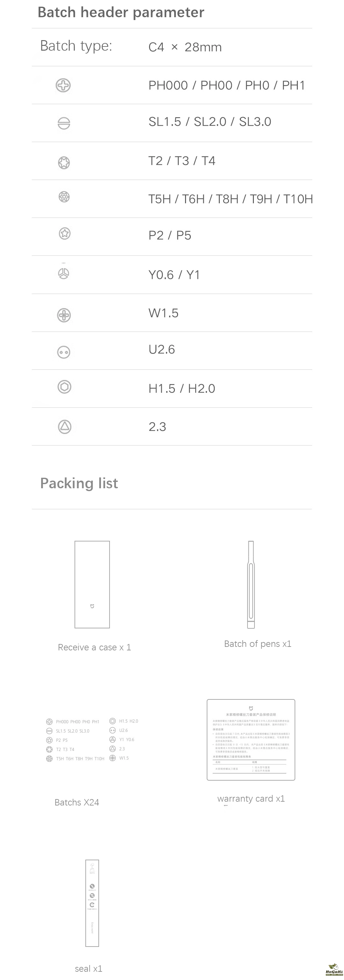The image size is (344, 980).
Task: Click the pentalobe P2/P5 star icon
Action: 65,233
